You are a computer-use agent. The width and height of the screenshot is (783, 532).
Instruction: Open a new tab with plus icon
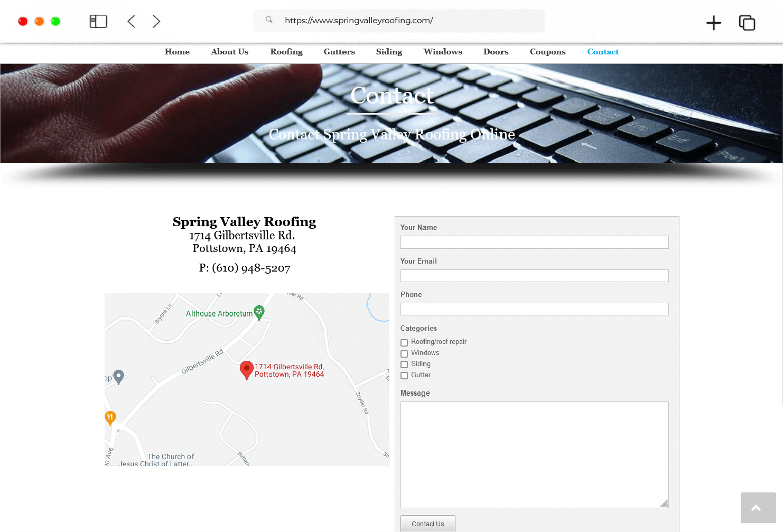(713, 23)
